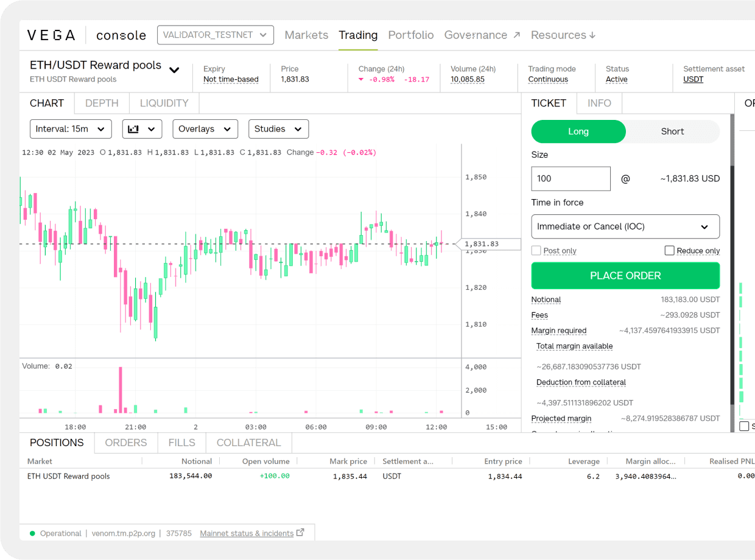Click the Not time-based expiry value

point(231,79)
